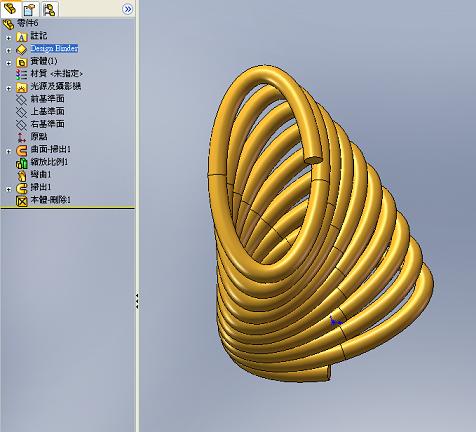
Task: Expand the 曲面-掃出1 surface sweep feature
Action: pyautogui.click(x=8, y=151)
